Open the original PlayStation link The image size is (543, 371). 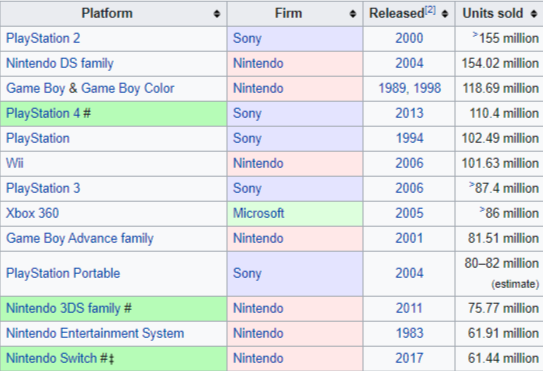38,138
